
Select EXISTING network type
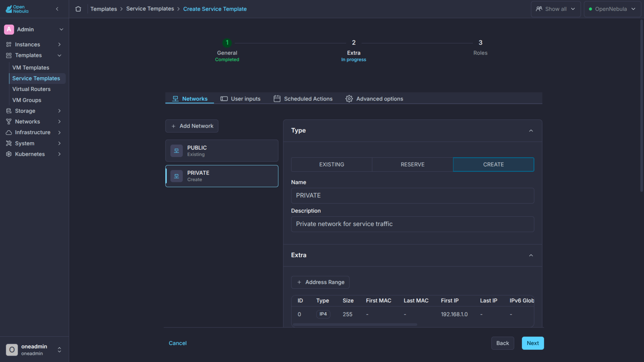coord(331,164)
